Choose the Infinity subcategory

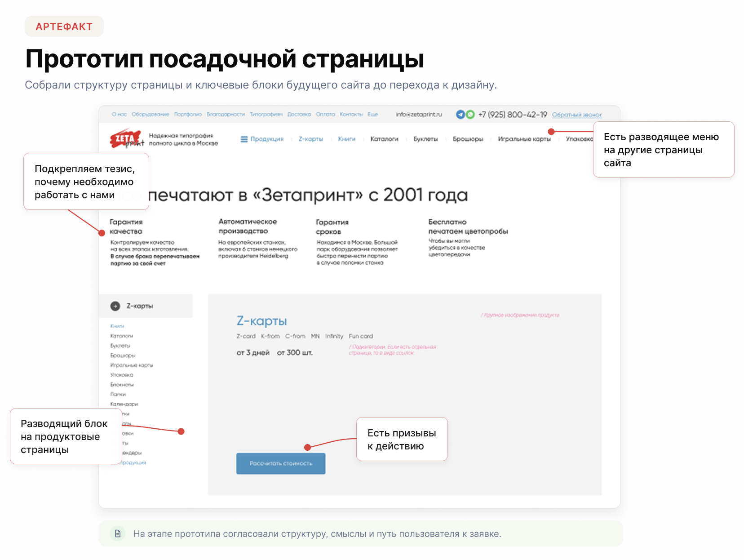(334, 336)
